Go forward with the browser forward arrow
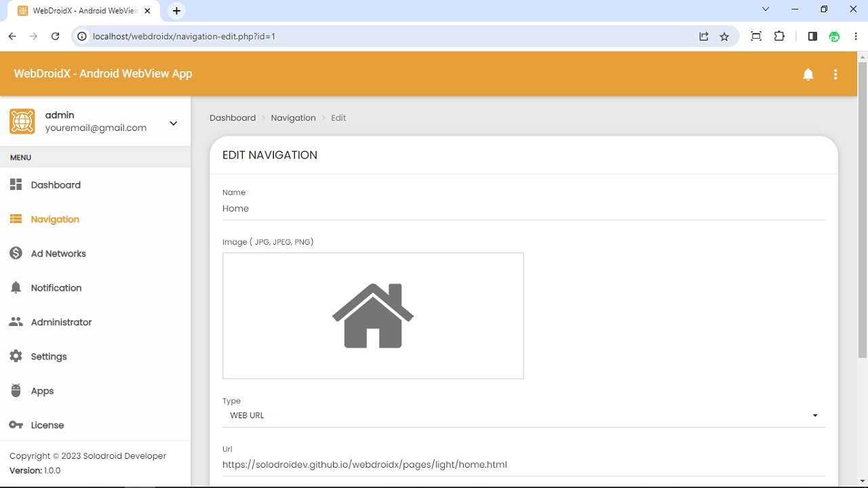 (x=34, y=37)
